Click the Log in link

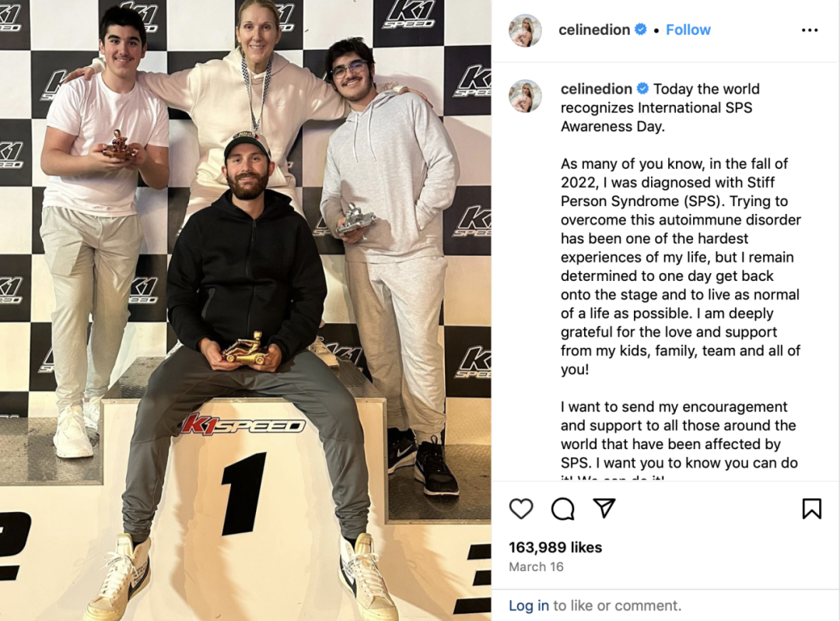pyautogui.click(x=528, y=605)
